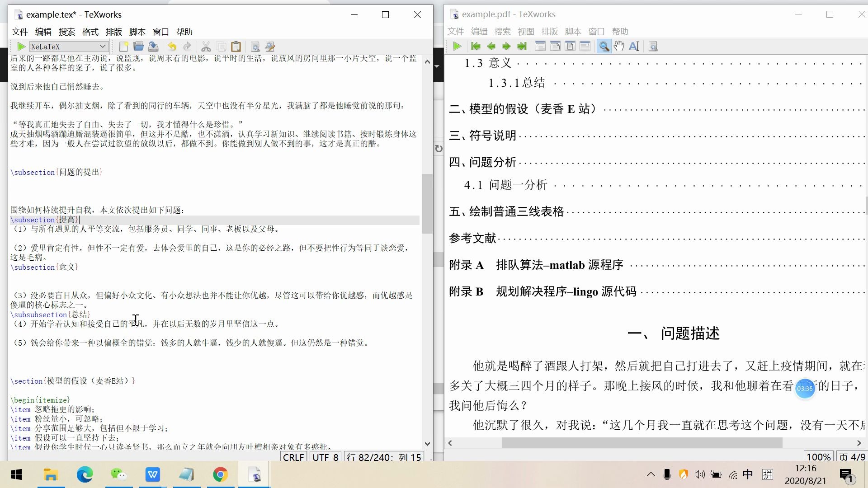Create a new document in editor toolbar
Image resolution: width=868 pixels, height=488 pixels.
point(123,47)
